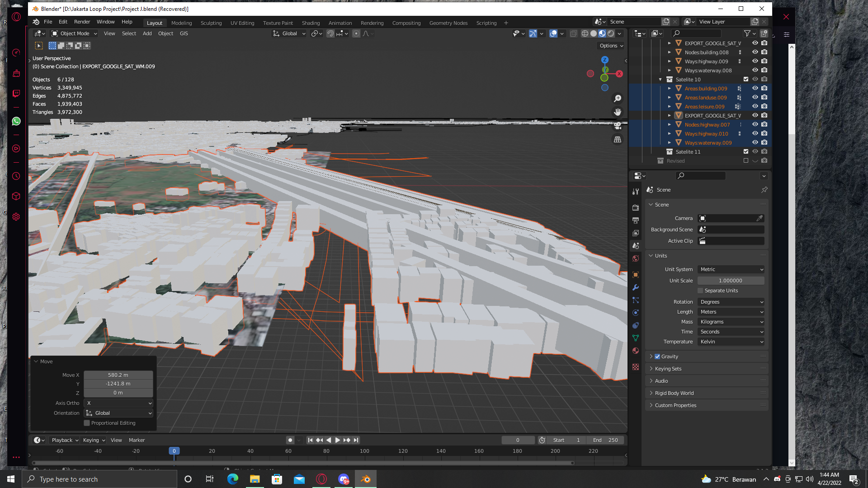Pin the Scene properties panel
This screenshot has height=488, width=868.
764,190
